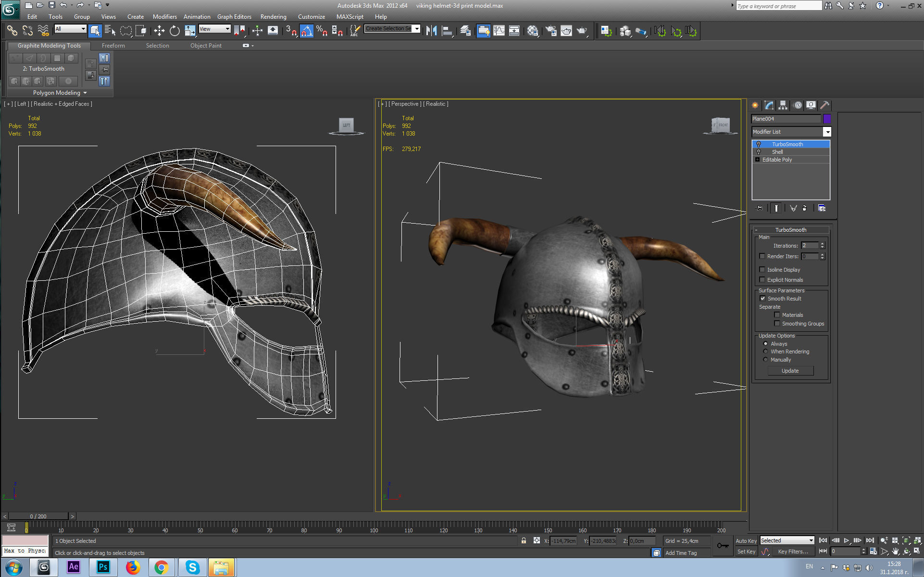Open Key Filters dialog
The width and height of the screenshot is (924, 577).
click(x=793, y=552)
